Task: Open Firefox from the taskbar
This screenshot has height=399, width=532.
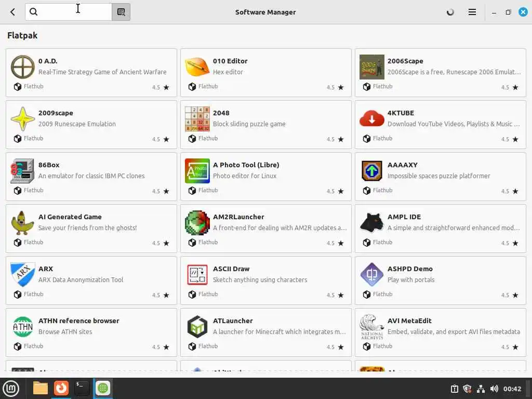Action: (61, 388)
